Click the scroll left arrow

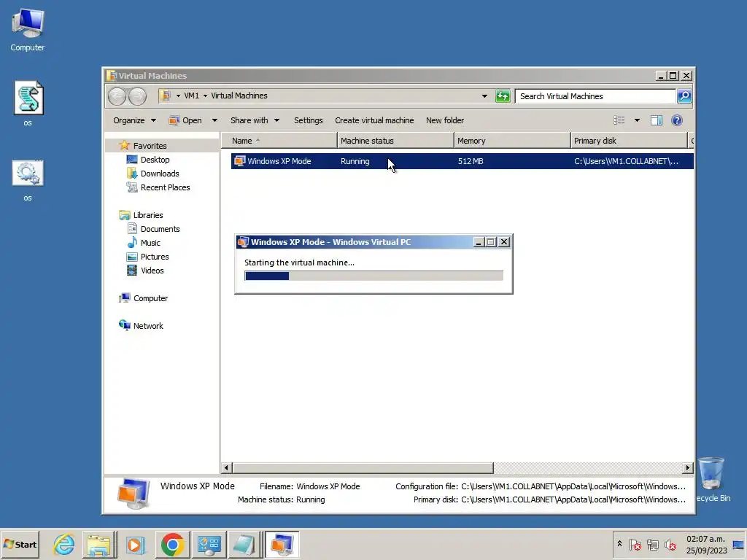(x=227, y=467)
